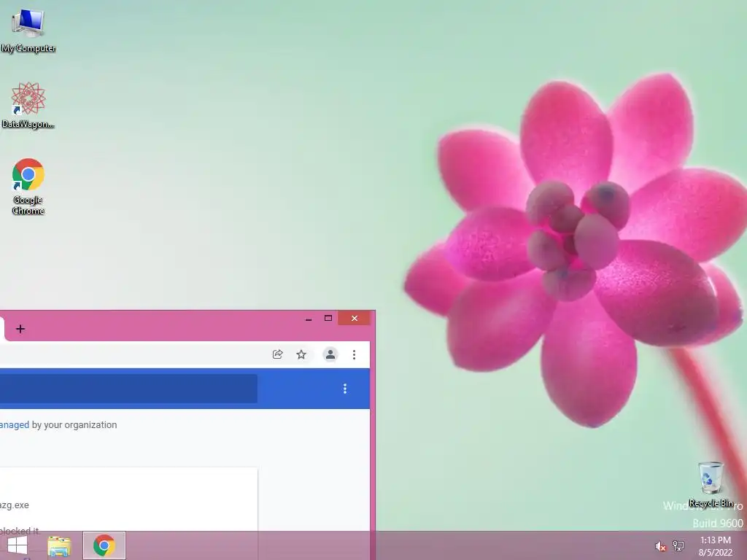Open the DataWagon desktop shortcut
The width and height of the screenshot is (747, 560).
[28, 105]
